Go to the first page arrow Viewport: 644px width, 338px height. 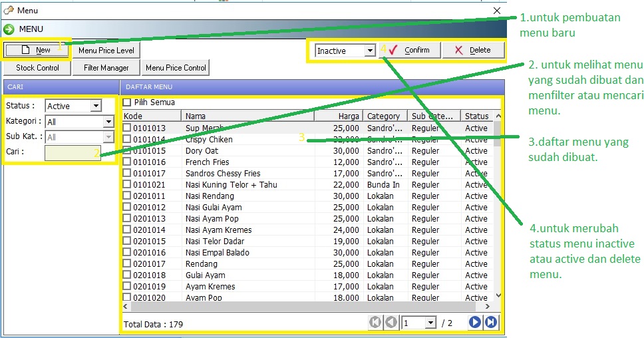[375, 323]
